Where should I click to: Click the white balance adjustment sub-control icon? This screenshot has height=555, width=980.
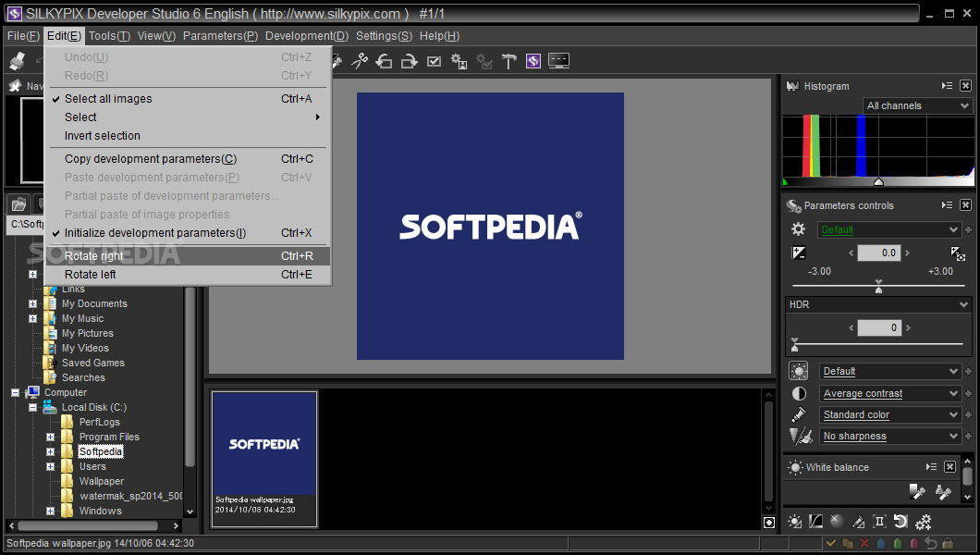(795, 522)
